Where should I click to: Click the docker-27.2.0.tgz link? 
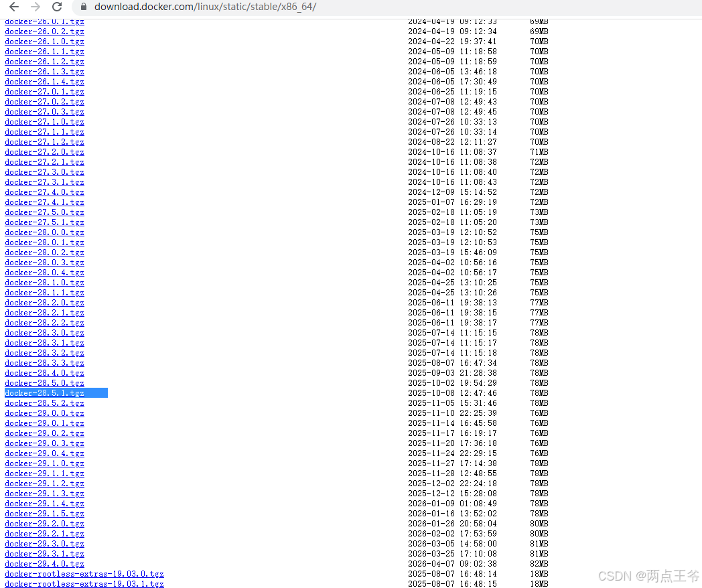44,152
